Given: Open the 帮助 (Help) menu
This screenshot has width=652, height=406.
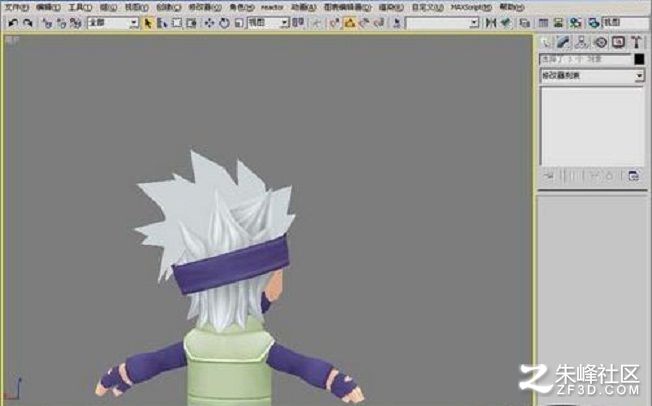Looking at the screenshot, I should click(511, 7).
